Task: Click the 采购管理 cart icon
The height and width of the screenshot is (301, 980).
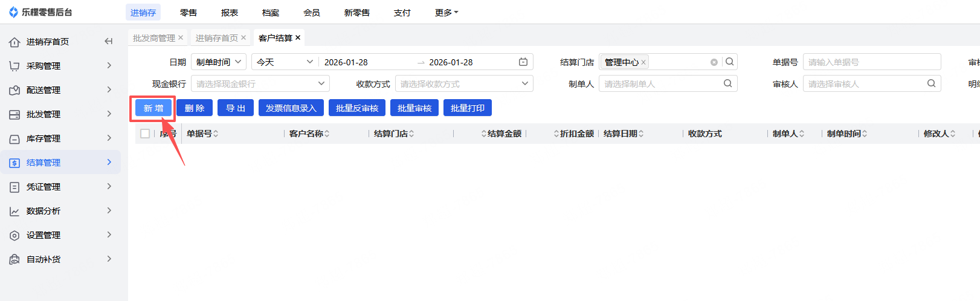Action: [15, 66]
